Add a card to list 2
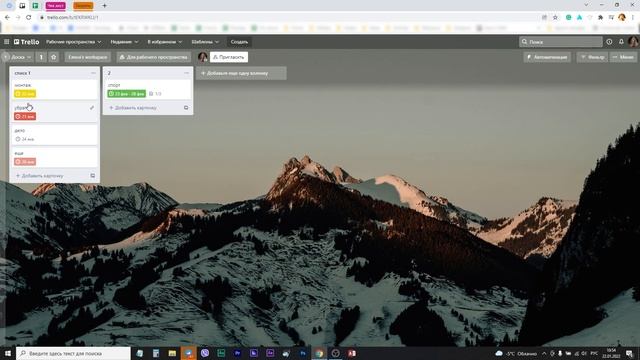640x360 pixels. 133,108
